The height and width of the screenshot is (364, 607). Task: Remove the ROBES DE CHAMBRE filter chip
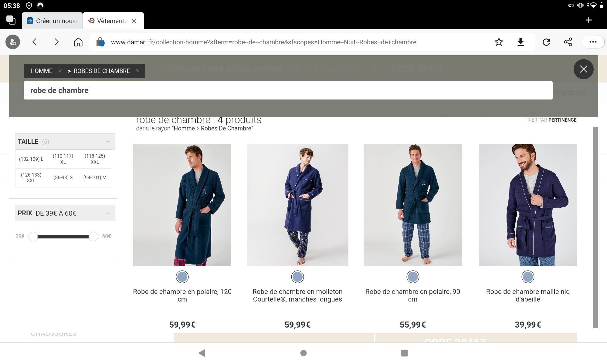137,71
